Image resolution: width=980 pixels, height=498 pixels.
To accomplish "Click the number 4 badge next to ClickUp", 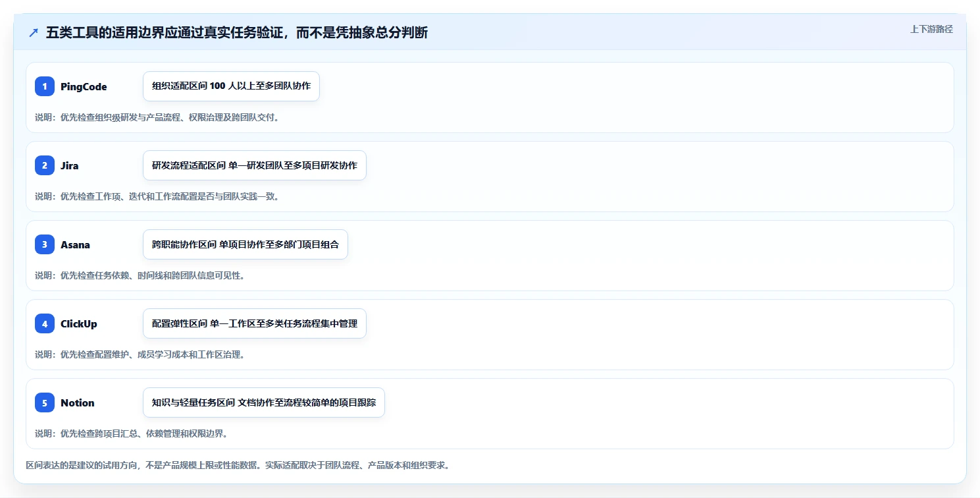I will click(45, 323).
